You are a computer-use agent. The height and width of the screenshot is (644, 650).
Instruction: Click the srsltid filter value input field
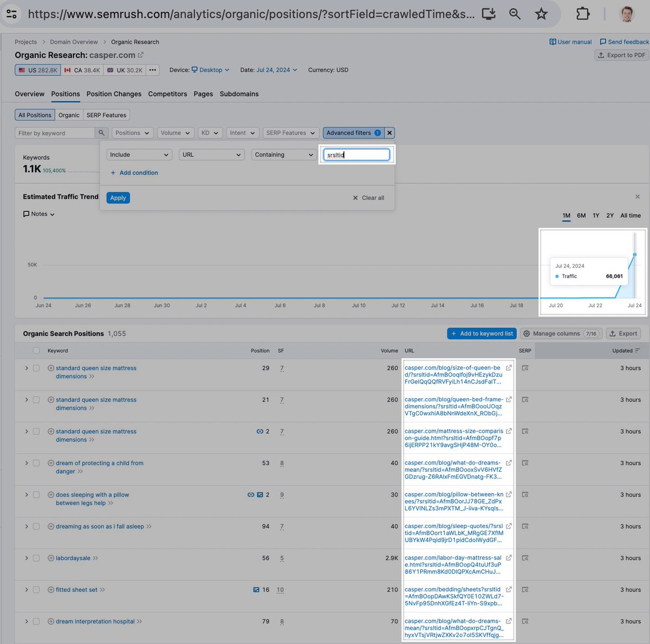pos(356,154)
